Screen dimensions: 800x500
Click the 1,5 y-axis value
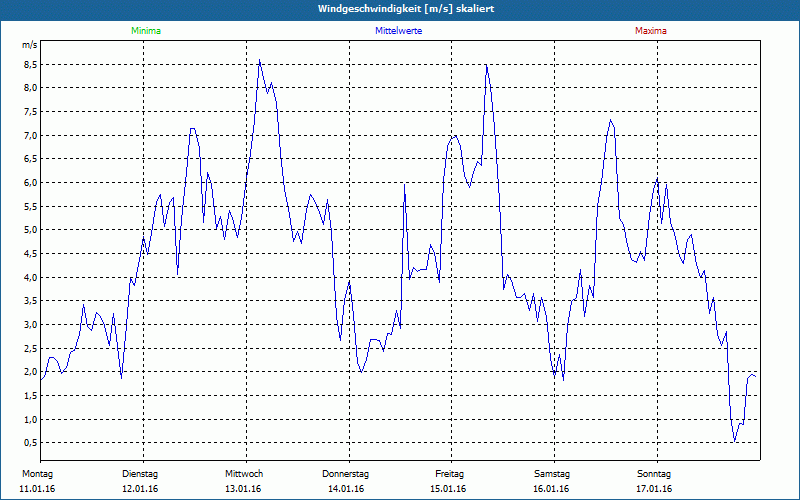[30, 395]
